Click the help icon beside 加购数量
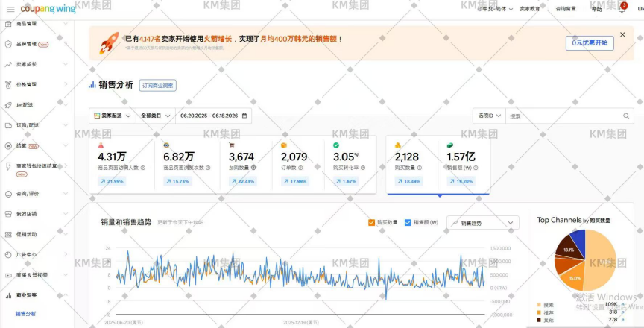Screen dimensions: 644x328 (x=253, y=168)
